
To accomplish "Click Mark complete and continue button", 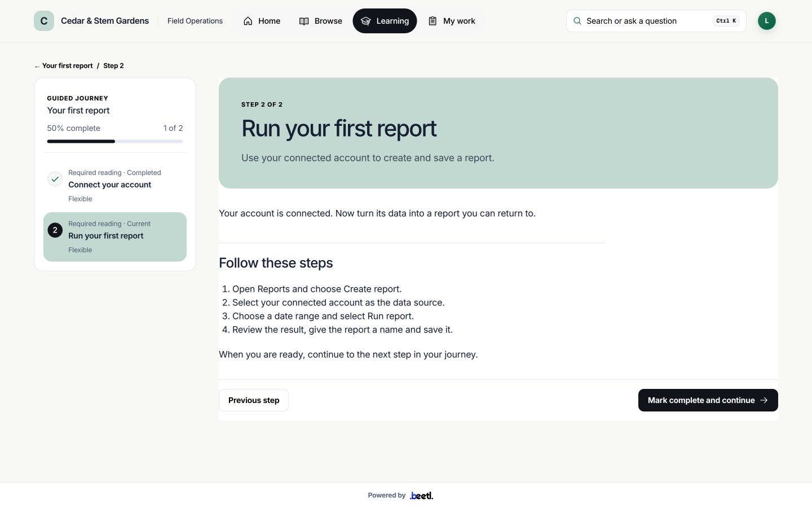I will [x=708, y=400].
